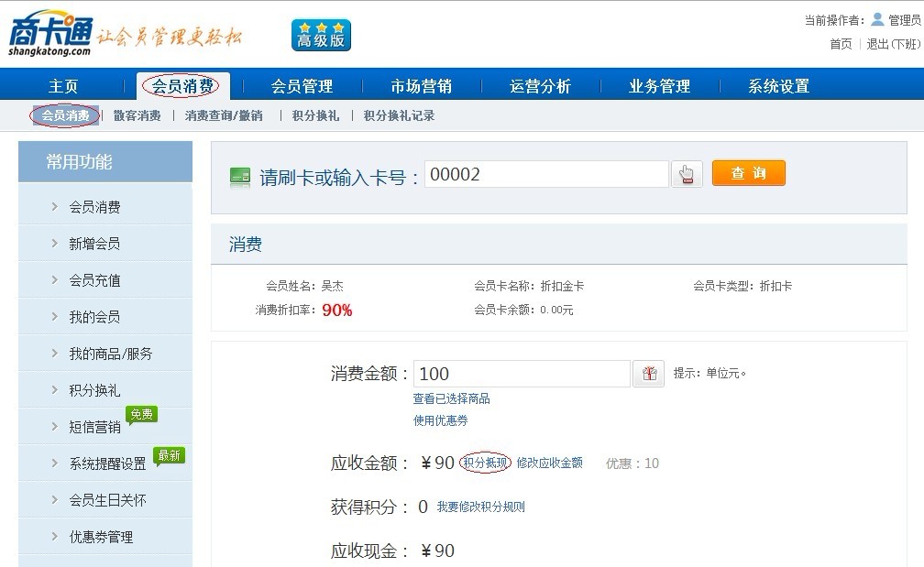
Task: Click the green card icon before card number
Action: pos(240,176)
